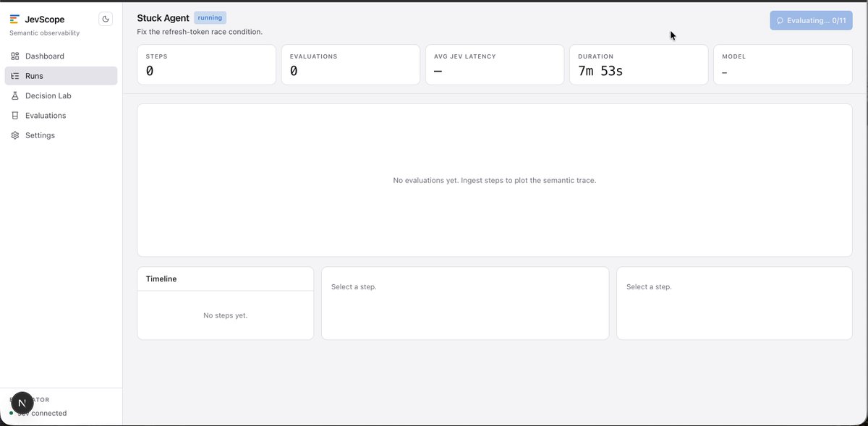This screenshot has width=868, height=426.
Task: Select Runs in the sidebar
Action: point(61,76)
